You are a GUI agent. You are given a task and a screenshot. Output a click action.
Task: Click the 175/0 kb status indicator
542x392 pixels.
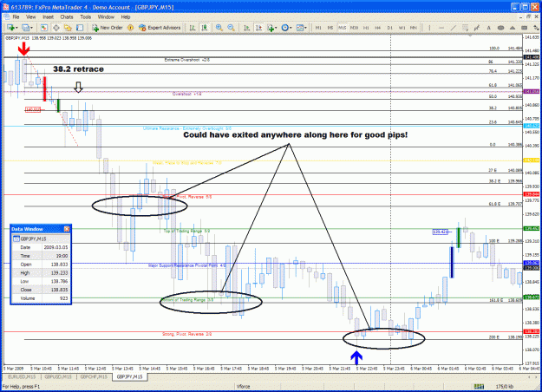tap(505, 387)
